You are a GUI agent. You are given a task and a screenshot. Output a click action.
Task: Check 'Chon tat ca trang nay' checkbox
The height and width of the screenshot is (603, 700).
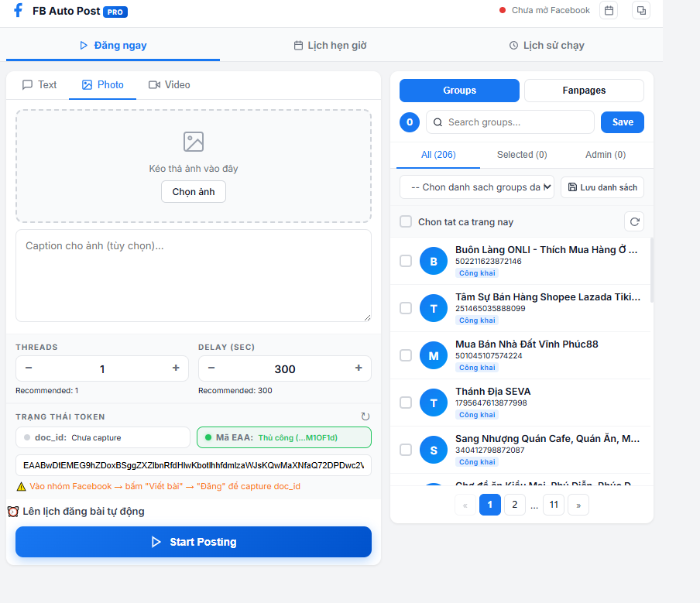[405, 221]
